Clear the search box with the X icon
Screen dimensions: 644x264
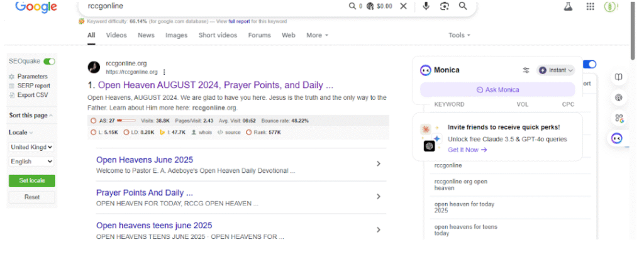[x=403, y=6]
